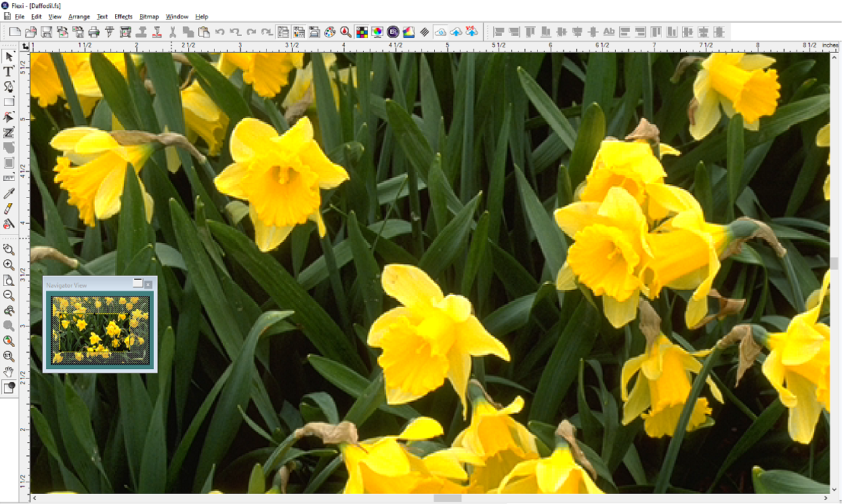
Task: Roll up the Navigator View panel
Action: [138, 284]
